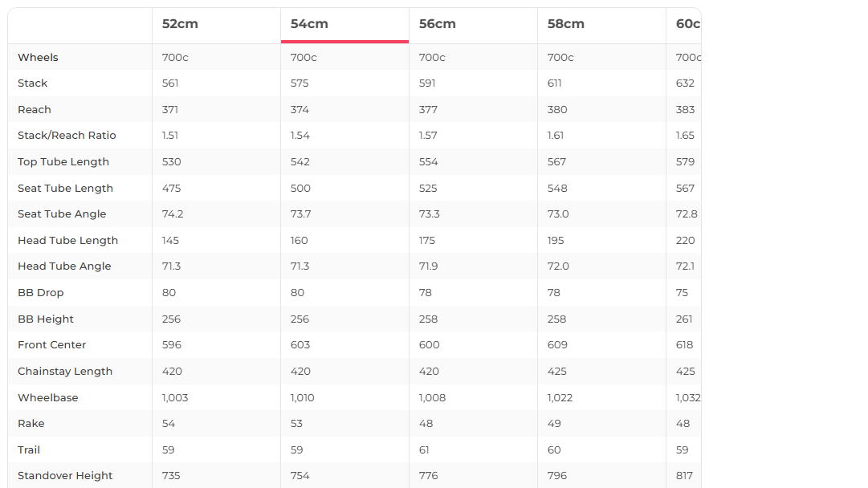Click the partially visible 60cm column header

click(x=687, y=24)
